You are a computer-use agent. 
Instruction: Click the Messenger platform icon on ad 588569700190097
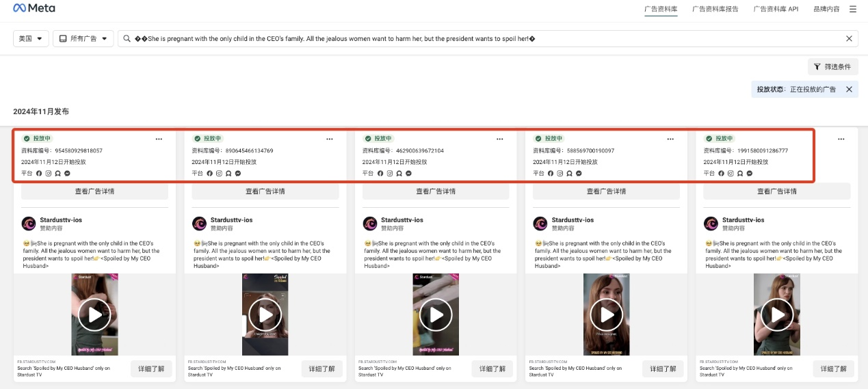point(579,174)
